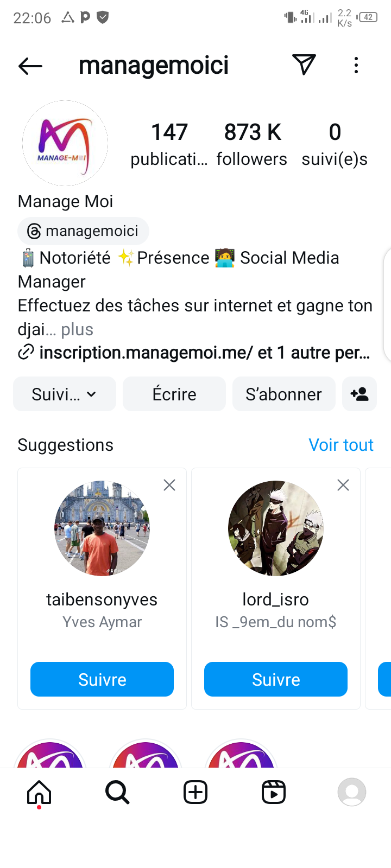Go to Home feed icon

[39, 793]
